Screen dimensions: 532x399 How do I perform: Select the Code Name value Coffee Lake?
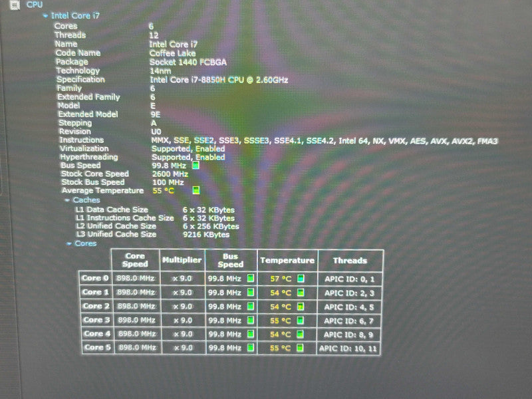tap(172, 53)
